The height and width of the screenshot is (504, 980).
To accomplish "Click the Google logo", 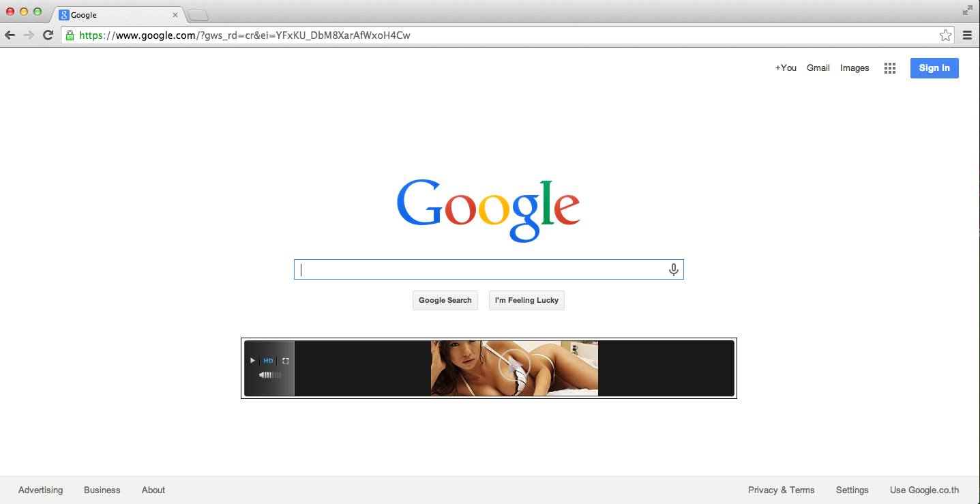I will coord(488,209).
